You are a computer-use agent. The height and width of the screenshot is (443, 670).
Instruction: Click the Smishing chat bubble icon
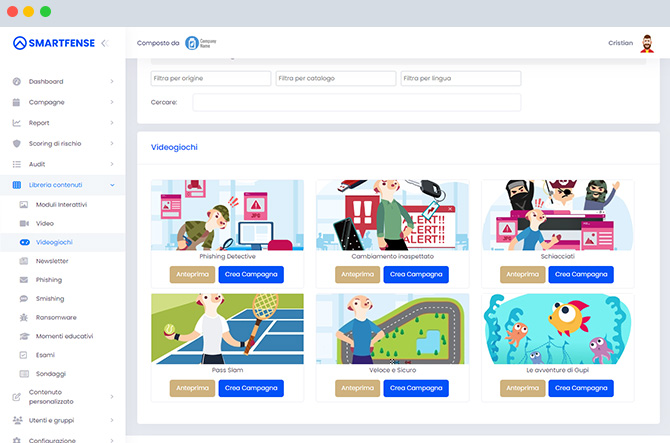(24, 299)
